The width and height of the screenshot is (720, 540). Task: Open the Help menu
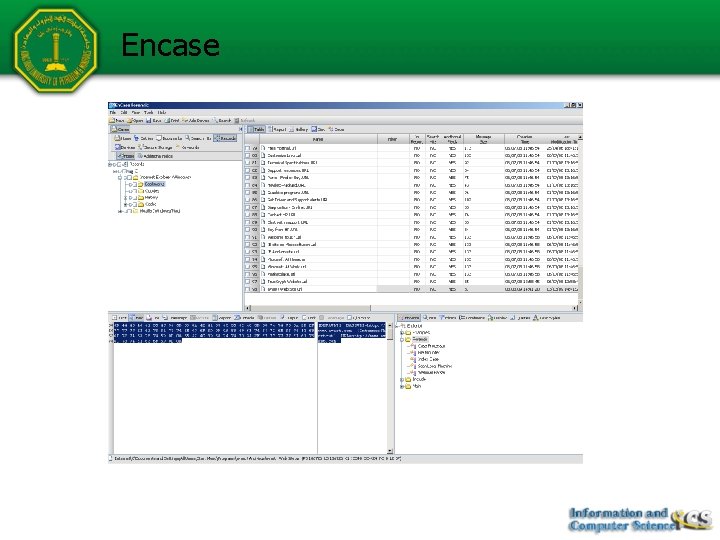(162, 112)
